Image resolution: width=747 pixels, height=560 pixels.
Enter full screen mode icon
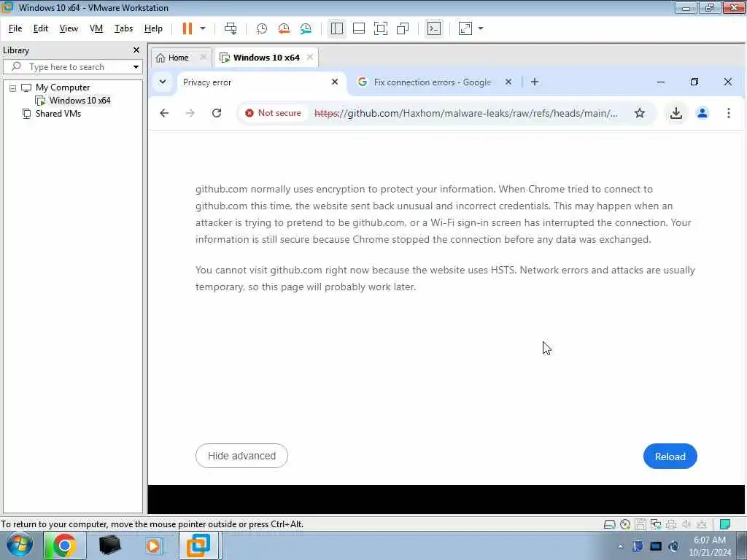[381, 28]
